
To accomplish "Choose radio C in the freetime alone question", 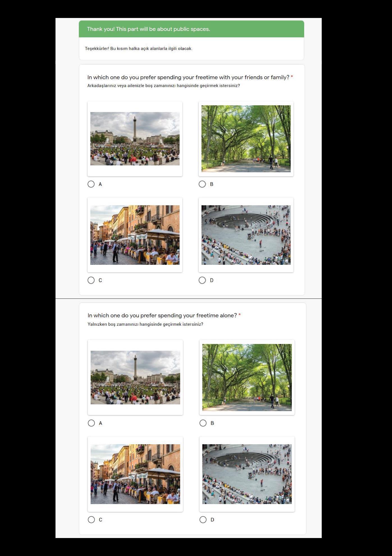I will point(91,520).
